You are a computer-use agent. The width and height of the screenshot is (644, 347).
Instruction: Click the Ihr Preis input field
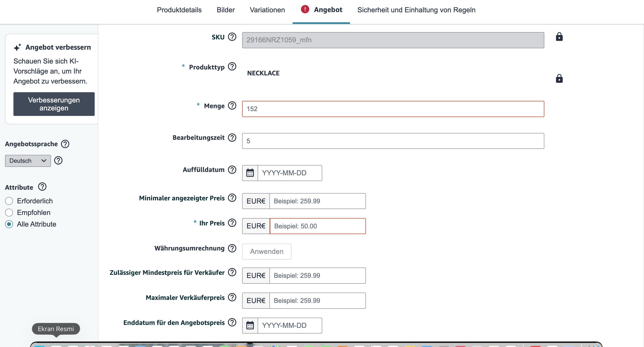coord(317,226)
